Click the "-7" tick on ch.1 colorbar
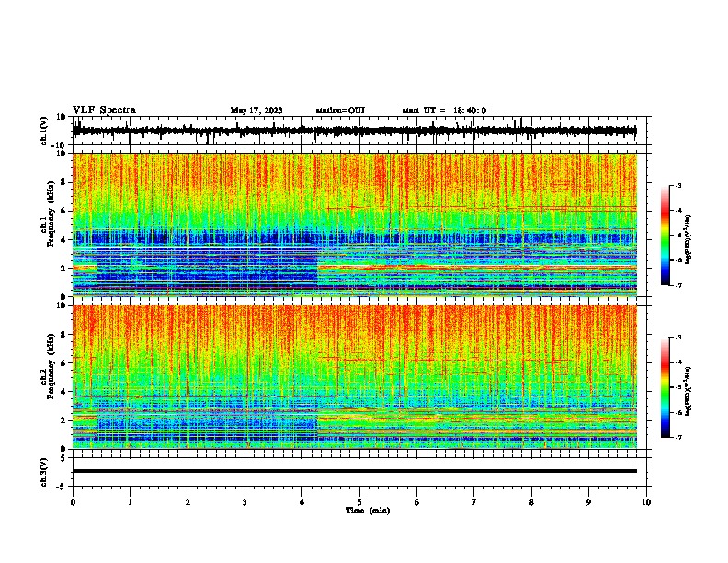 pyautogui.click(x=678, y=285)
